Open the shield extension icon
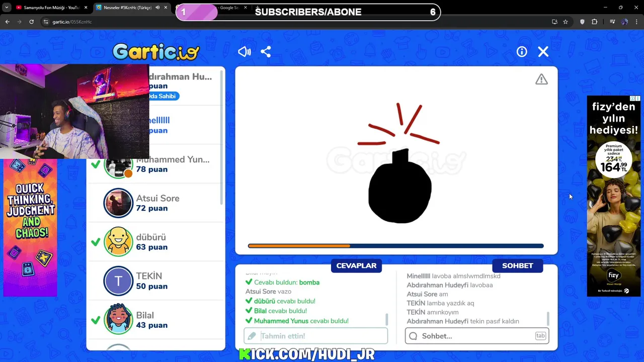Viewport: 644px width, 362px height. (582, 22)
